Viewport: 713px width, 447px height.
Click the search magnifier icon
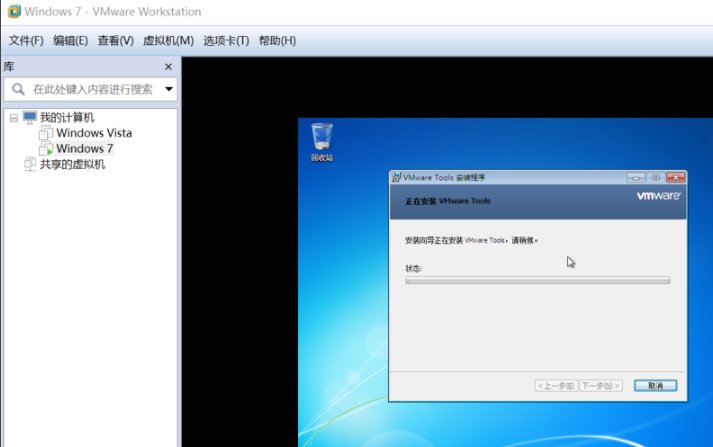click(x=18, y=89)
